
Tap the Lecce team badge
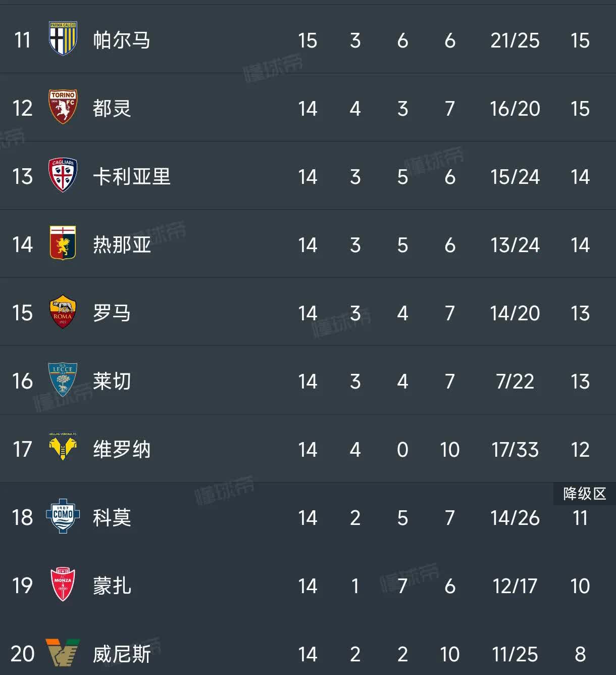pyautogui.click(x=63, y=379)
